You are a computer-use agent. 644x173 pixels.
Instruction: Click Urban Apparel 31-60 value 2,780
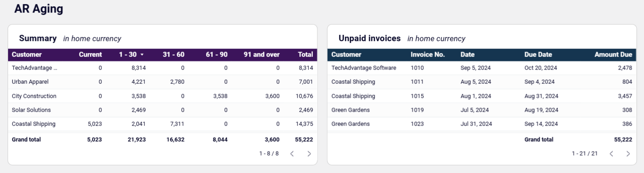(x=177, y=82)
